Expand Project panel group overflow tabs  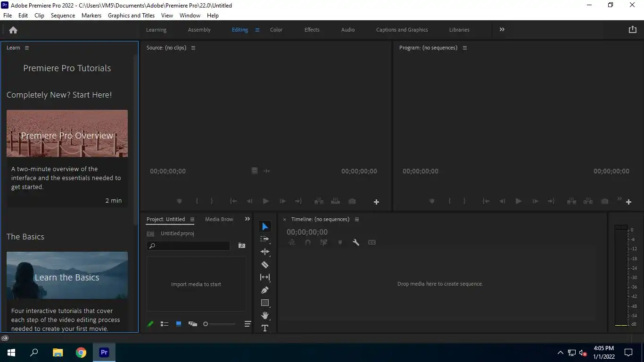click(x=248, y=219)
